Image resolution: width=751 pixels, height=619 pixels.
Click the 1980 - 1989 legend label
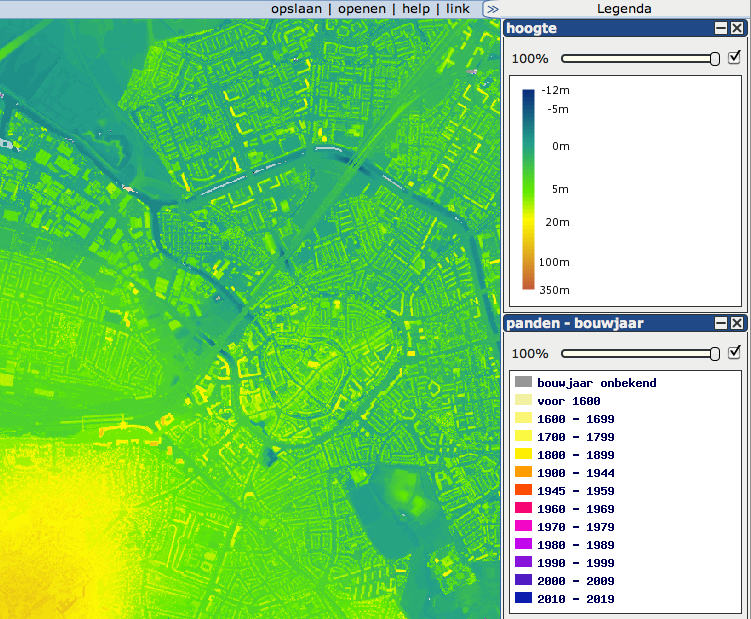tap(576, 545)
